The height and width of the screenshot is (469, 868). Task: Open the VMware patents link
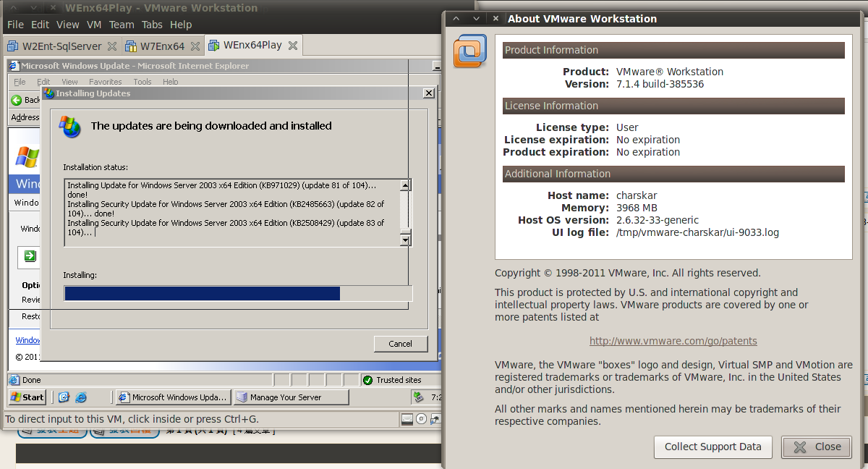coord(673,341)
